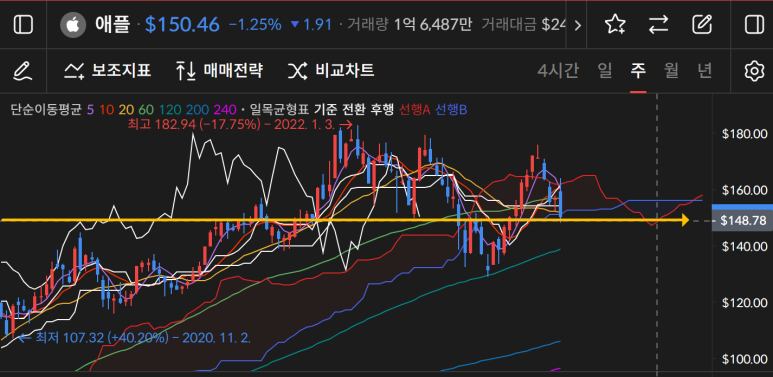Click the $120.00 price axis label

click(x=743, y=303)
